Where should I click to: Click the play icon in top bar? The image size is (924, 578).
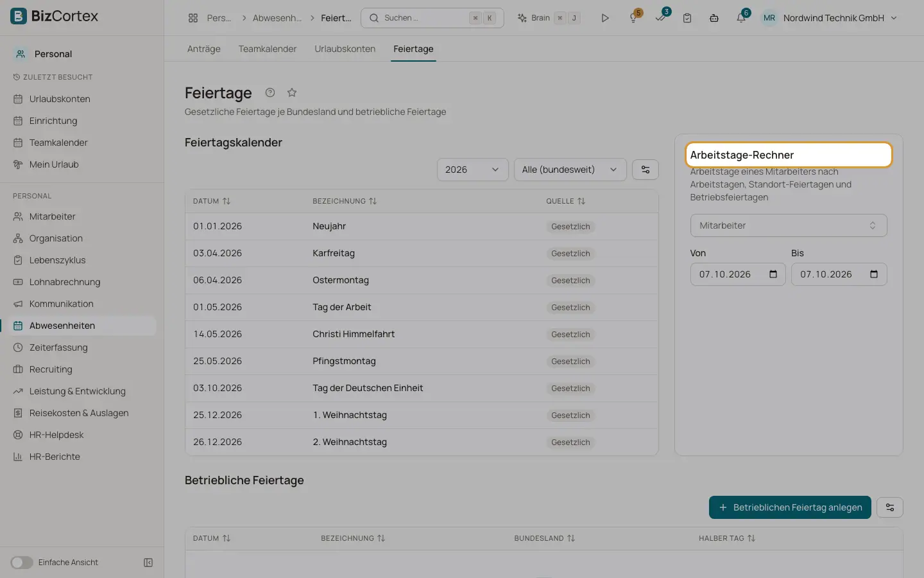[604, 18]
